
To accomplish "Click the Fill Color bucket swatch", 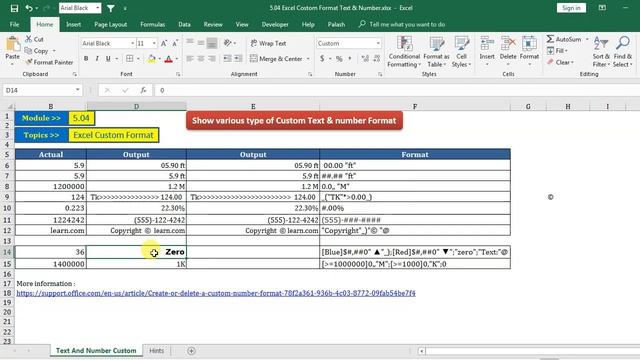I will pos(151,59).
